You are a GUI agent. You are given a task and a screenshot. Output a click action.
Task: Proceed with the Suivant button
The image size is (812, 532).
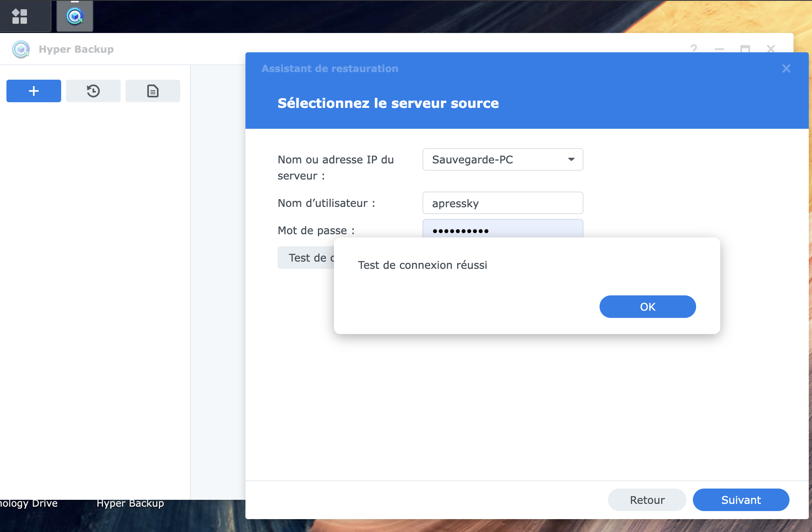[x=741, y=500]
